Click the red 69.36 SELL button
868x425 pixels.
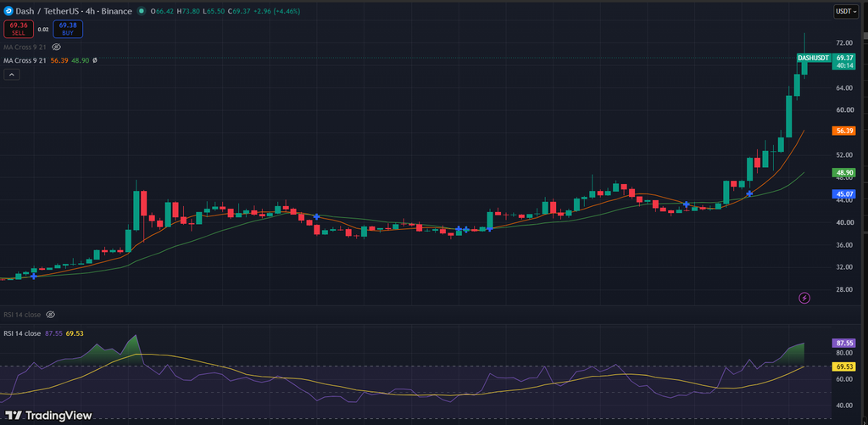point(19,29)
